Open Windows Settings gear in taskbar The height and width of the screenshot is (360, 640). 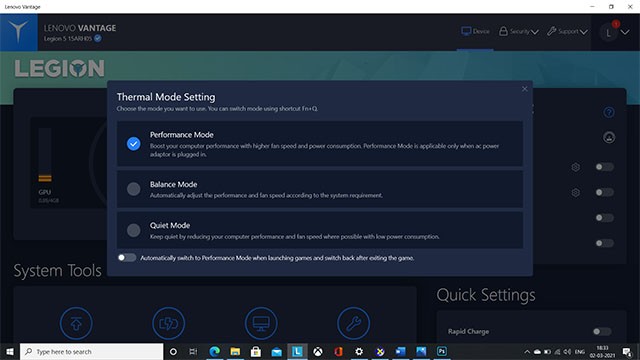point(359,351)
